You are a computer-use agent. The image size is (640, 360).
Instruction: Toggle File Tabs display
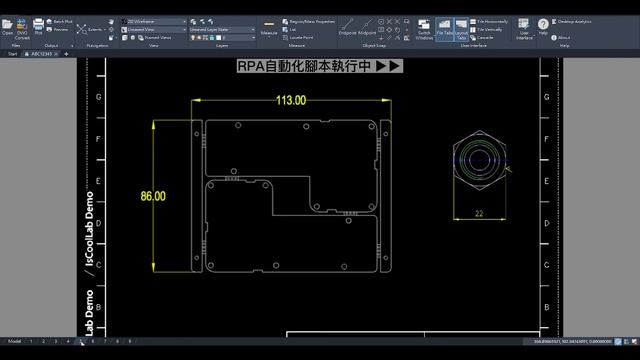tap(444, 29)
